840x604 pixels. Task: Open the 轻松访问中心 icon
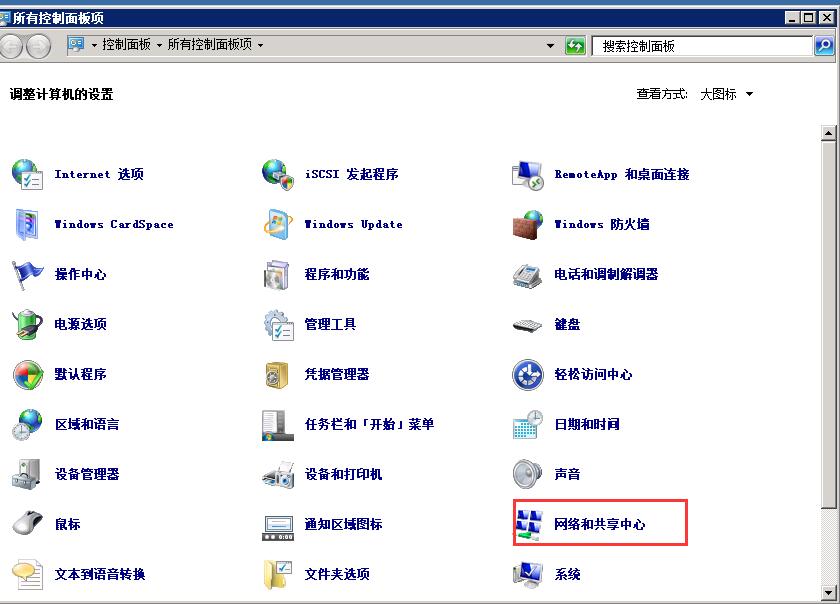click(528, 375)
